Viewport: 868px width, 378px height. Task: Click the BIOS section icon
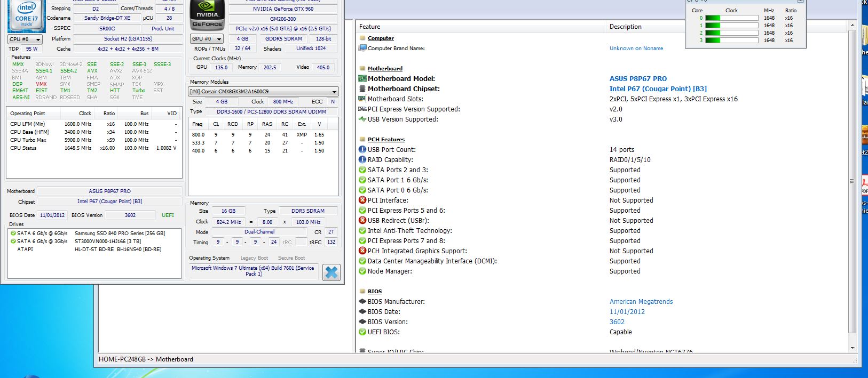coord(362,291)
